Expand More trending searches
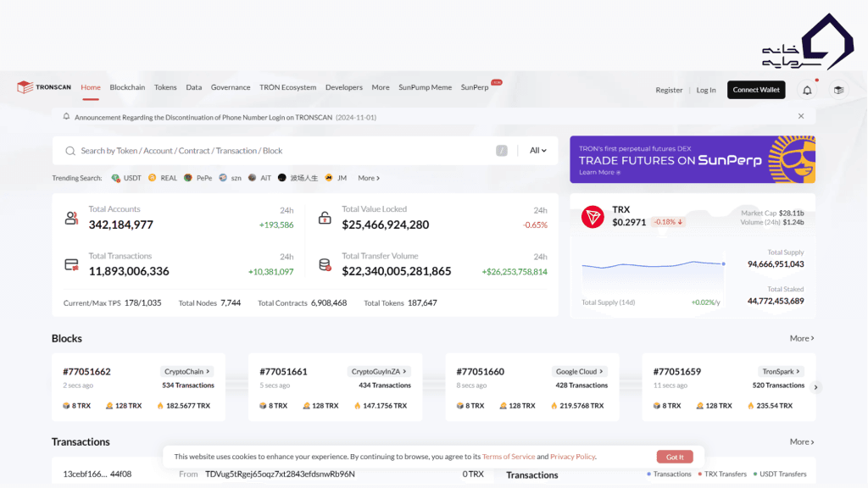The width and height of the screenshot is (868, 488). tap(369, 178)
